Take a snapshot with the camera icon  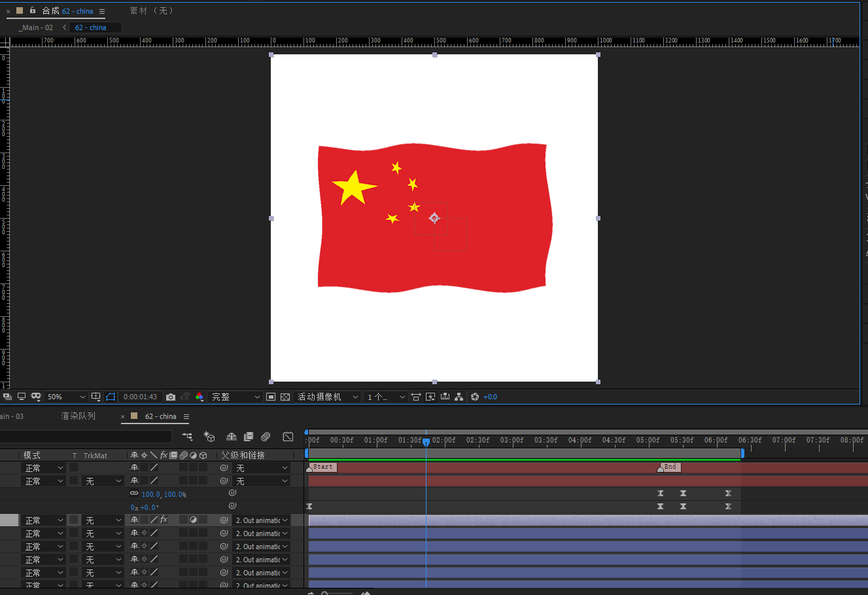(x=171, y=397)
